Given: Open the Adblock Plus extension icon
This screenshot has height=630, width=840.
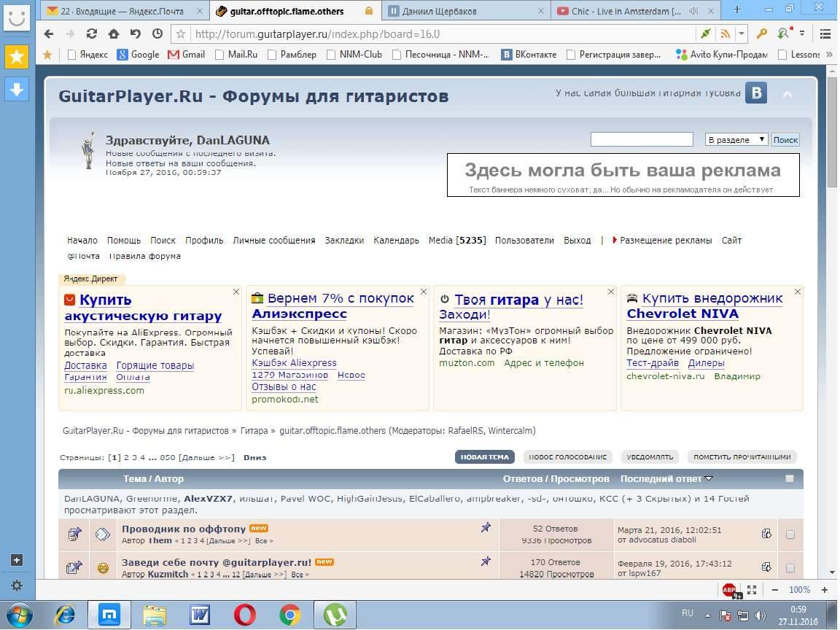Looking at the screenshot, I should (x=728, y=590).
